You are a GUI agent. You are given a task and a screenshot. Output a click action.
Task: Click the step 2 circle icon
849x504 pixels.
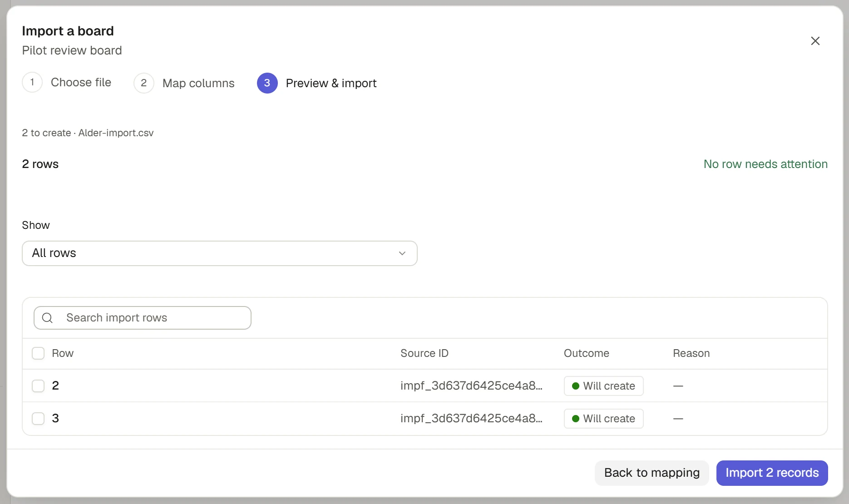[x=144, y=83]
